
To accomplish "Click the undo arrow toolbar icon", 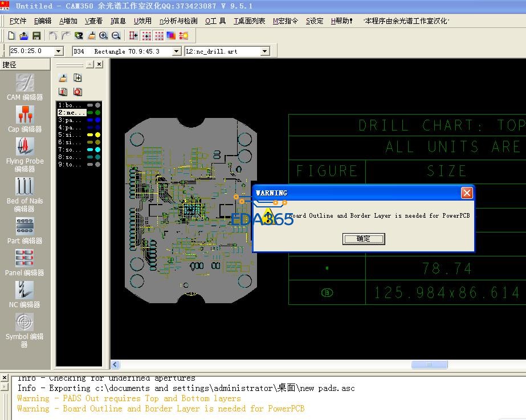I will point(53,35).
